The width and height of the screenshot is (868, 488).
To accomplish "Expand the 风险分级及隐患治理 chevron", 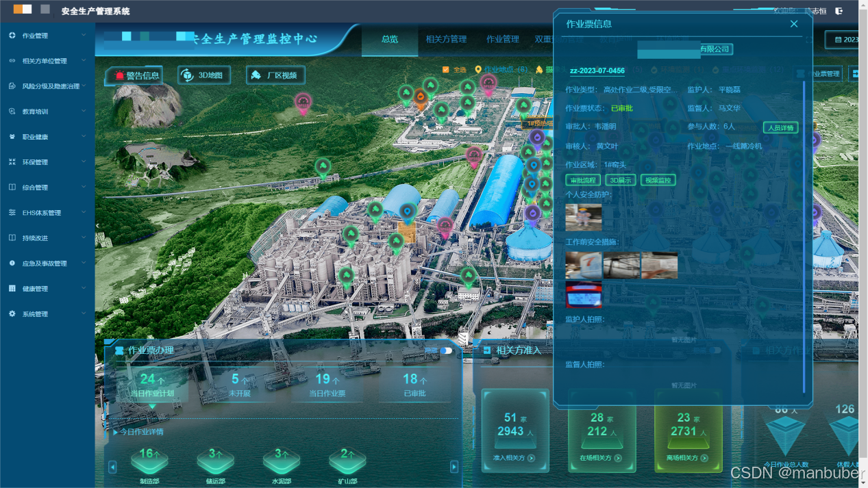I will [x=84, y=86].
